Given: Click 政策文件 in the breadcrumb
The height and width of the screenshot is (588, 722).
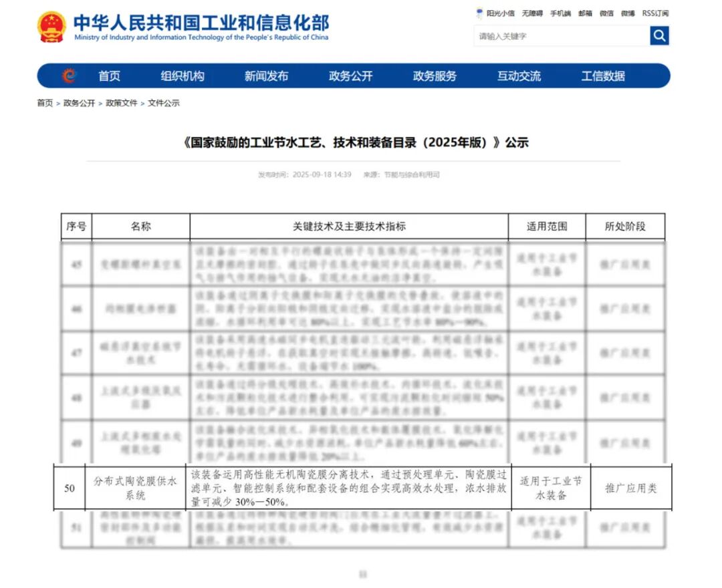Looking at the screenshot, I should pos(122,103).
